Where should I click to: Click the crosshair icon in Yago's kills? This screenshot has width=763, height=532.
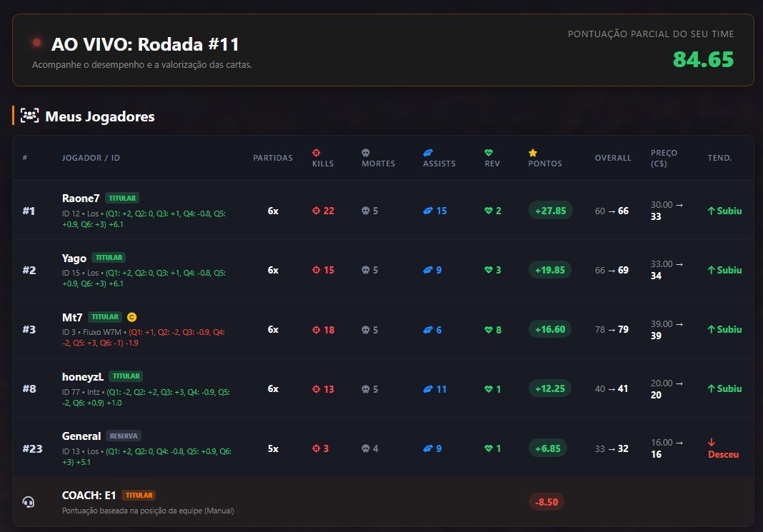(316, 270)
